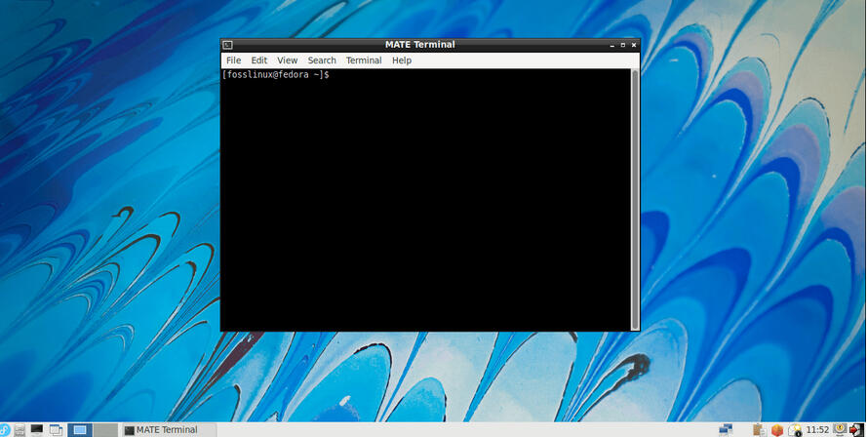Expand the View menu
Screen dimensions: 868x437
(x=287, y=60)
